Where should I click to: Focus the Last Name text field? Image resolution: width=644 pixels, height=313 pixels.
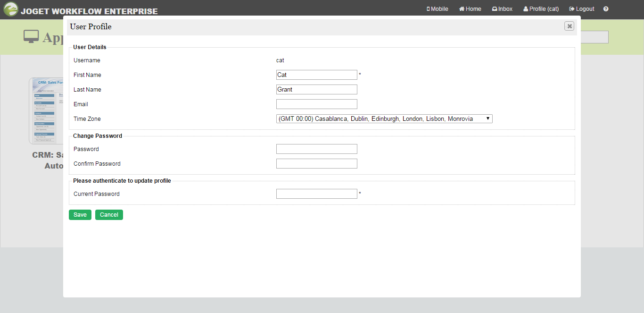[316, 90]
